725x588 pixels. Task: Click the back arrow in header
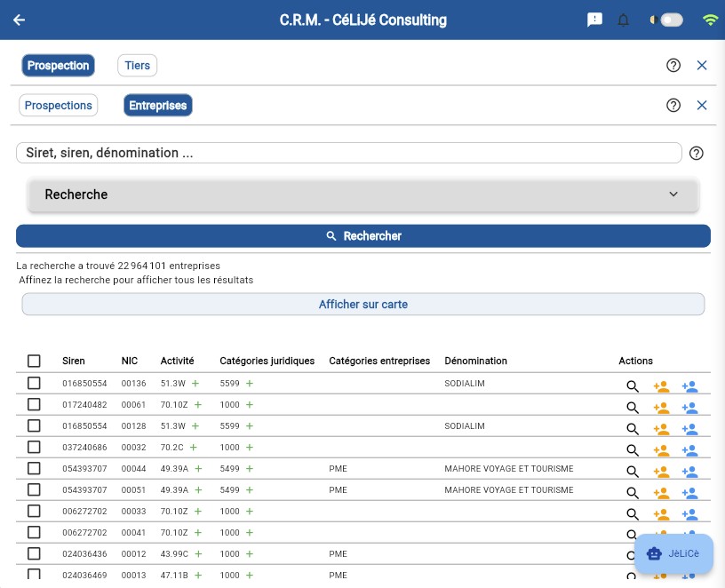(x=19, y=20)
